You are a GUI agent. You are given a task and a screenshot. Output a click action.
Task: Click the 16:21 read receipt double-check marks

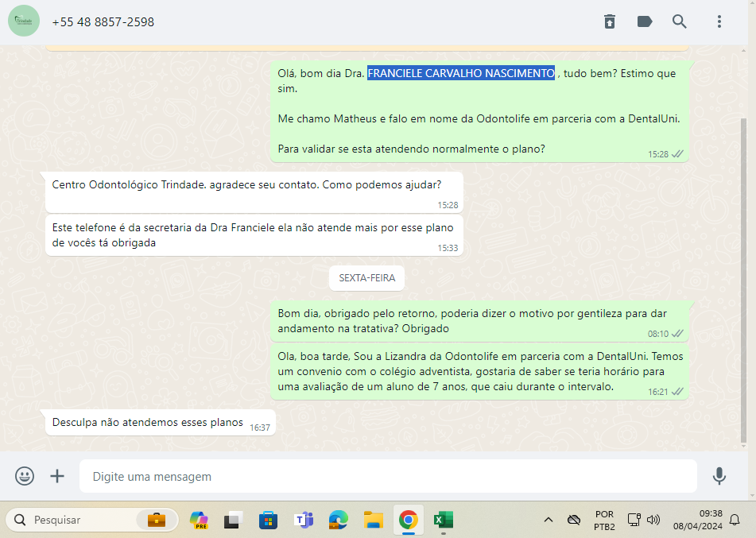(x=677, y=392)
